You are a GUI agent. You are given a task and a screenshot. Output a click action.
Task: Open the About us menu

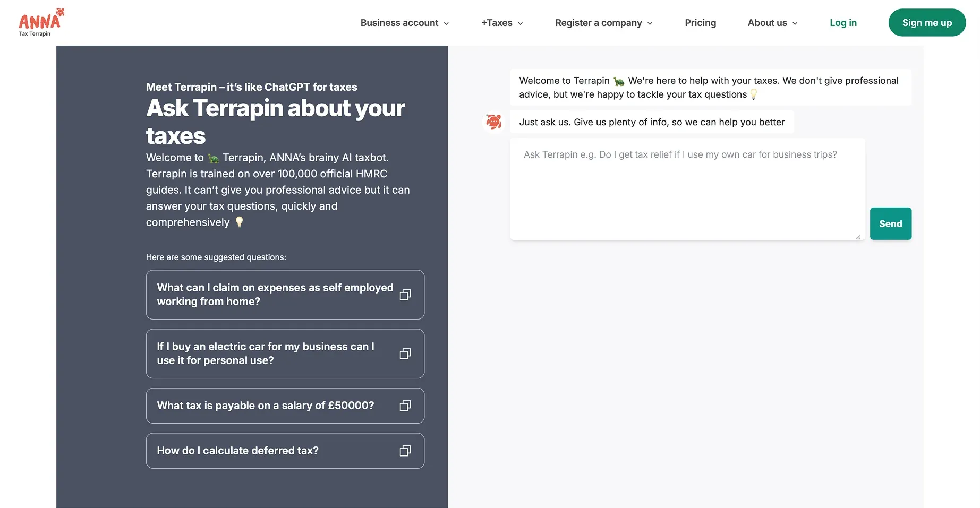[x=773, y=23]
